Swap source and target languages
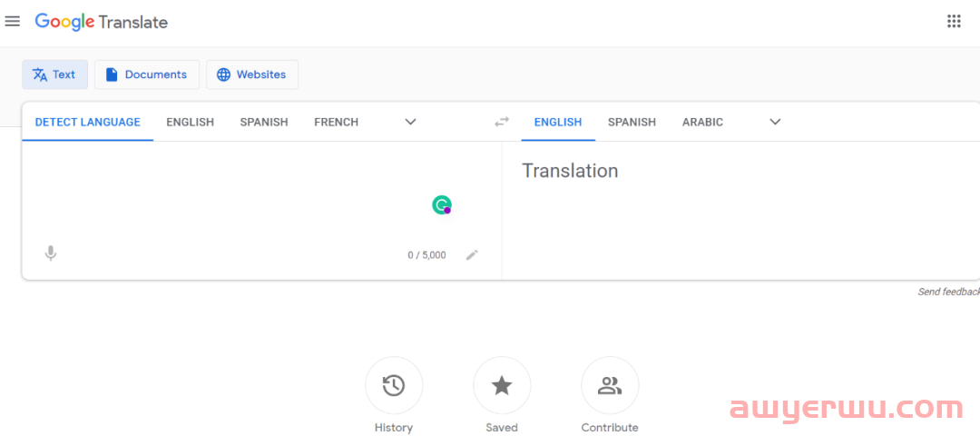The image size is (980, 436). [x=502, y=122]
